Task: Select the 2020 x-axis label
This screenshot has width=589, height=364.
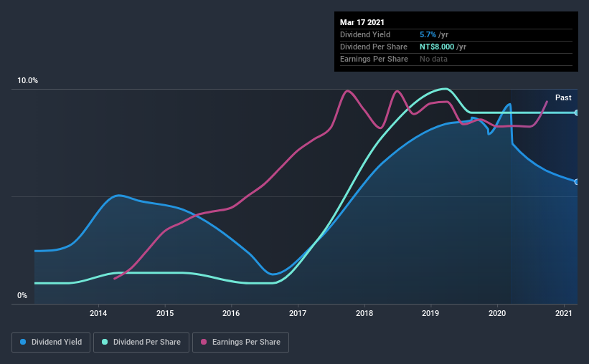Action: [497, 313]
